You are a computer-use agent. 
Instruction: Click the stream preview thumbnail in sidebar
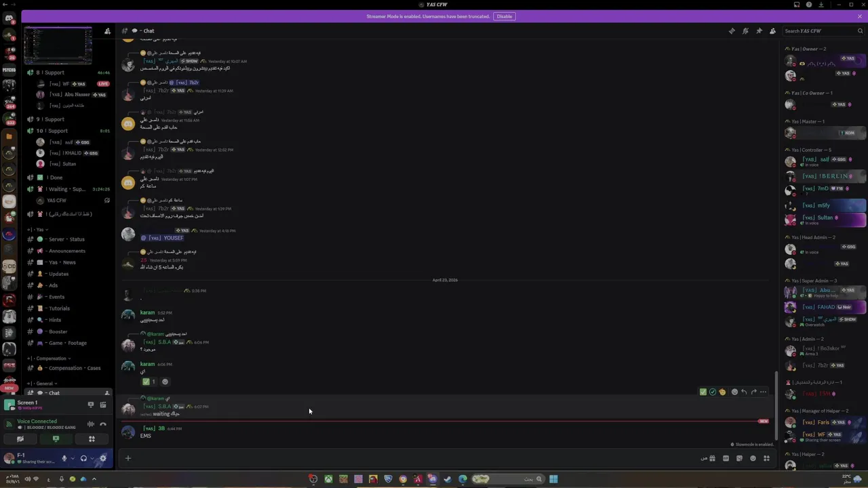coord(58,45)
